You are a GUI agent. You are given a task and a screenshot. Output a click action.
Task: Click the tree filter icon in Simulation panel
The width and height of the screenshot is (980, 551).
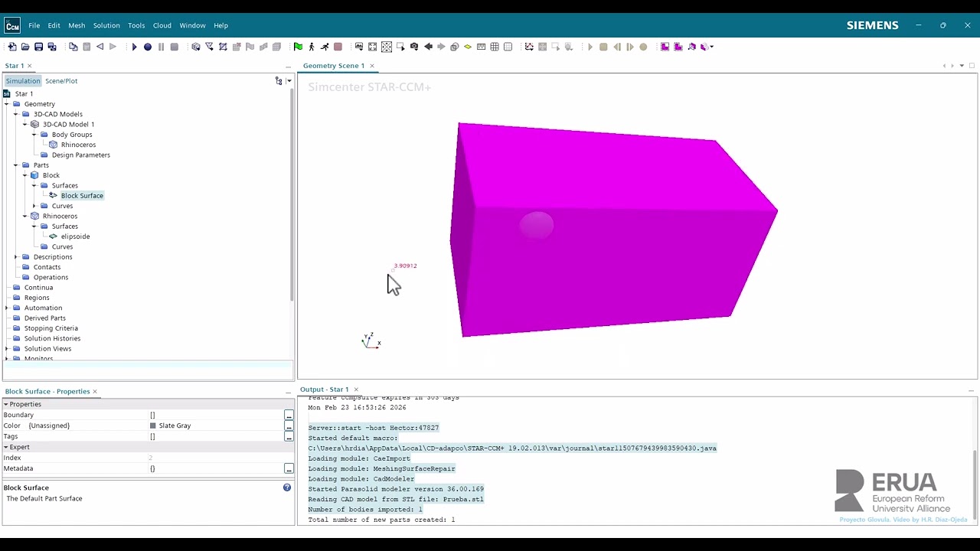click(x=279, y=80)
